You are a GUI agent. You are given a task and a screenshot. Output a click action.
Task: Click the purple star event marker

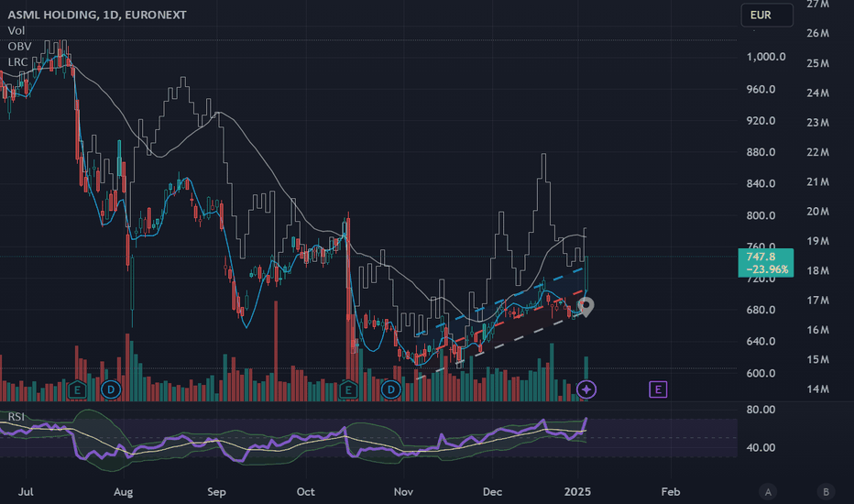[586, 389]
